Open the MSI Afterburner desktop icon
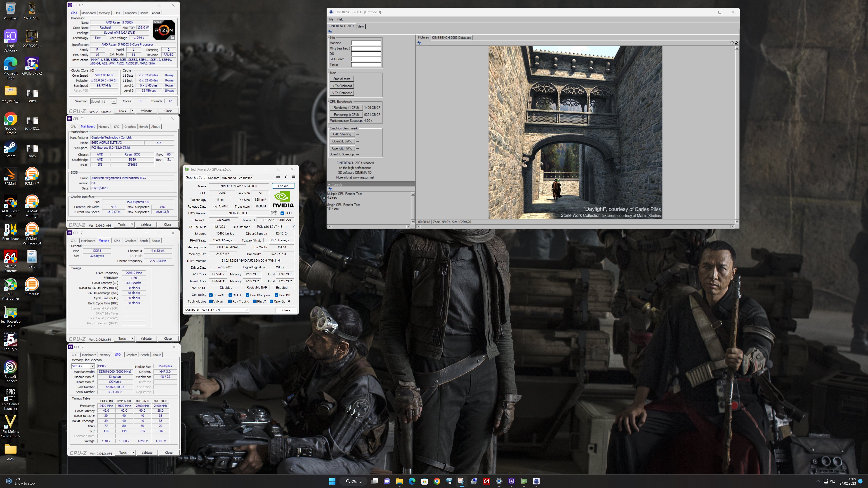Viewport: 868px width, 488px height. pyautogui.click(x=10, y=289)
